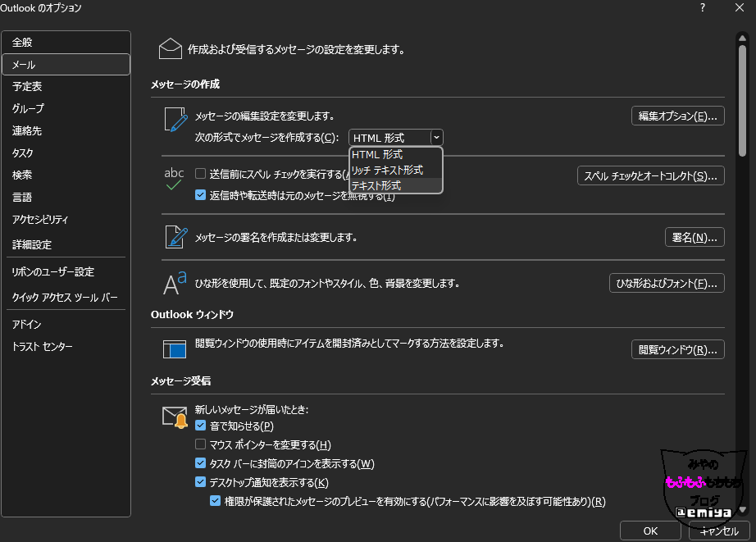
Task: Collapse the message format dropdown arrow
Action: (x=437, y=138)
